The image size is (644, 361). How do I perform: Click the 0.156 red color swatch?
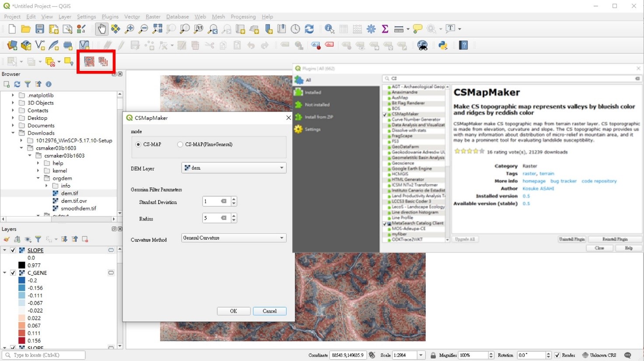[x=21, y=341]
